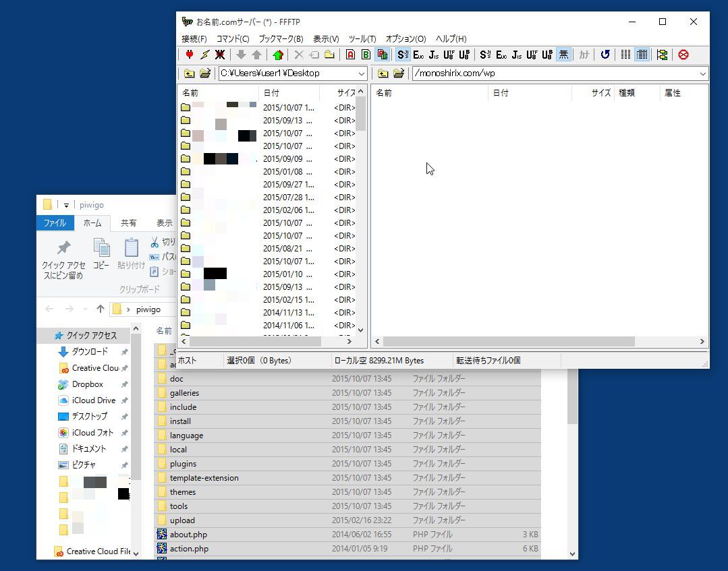This screenshot has width=728, height=571.
Task: Open iCloud Drive in Explorer sidebar
Action: point(93,400)
